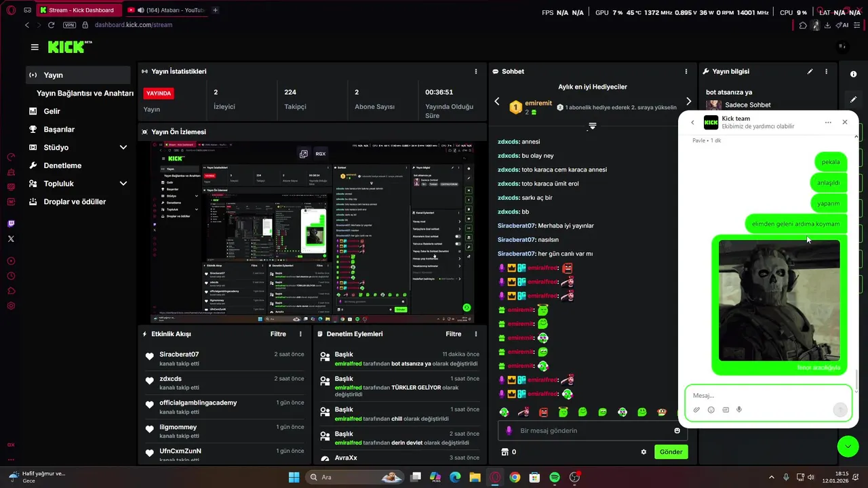Viewport: 868px width, 488px height.
Task: Open the emoji picker in the chat message box
Action: tap(677, 430)
